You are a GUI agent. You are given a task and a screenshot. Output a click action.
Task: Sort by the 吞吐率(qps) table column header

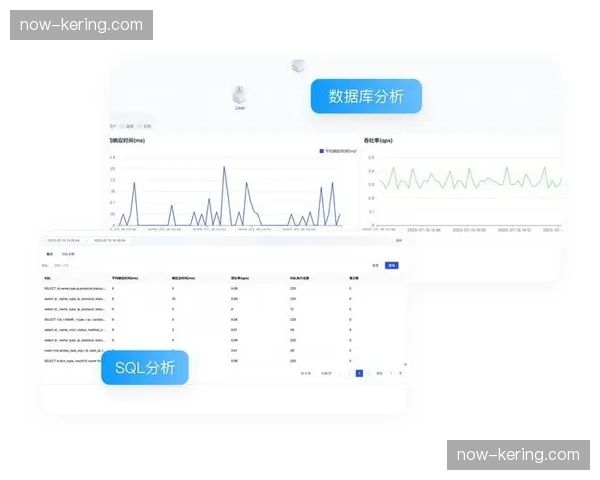click(x=240, y=278)
